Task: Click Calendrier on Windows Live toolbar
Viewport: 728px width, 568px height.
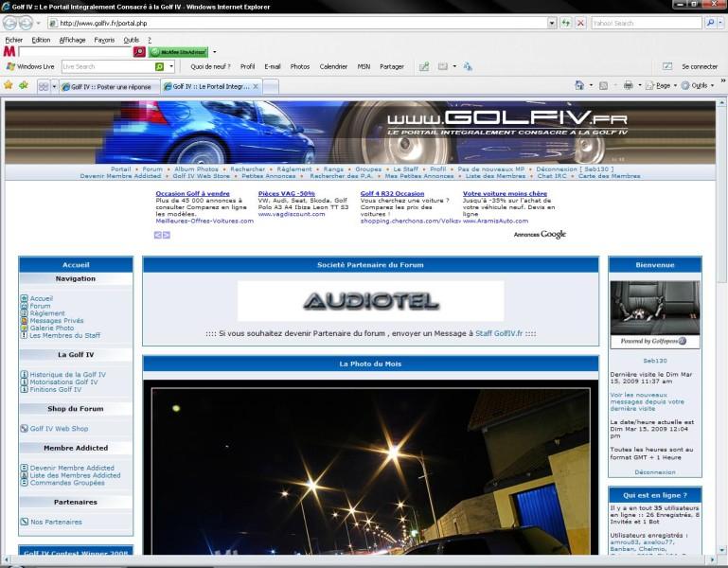Action: click(x=333, y=66)
